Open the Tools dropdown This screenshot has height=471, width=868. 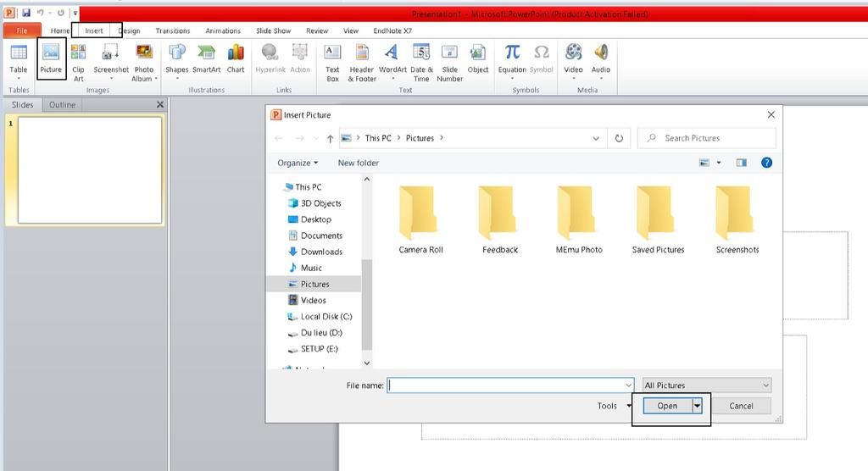coord(614,406)
